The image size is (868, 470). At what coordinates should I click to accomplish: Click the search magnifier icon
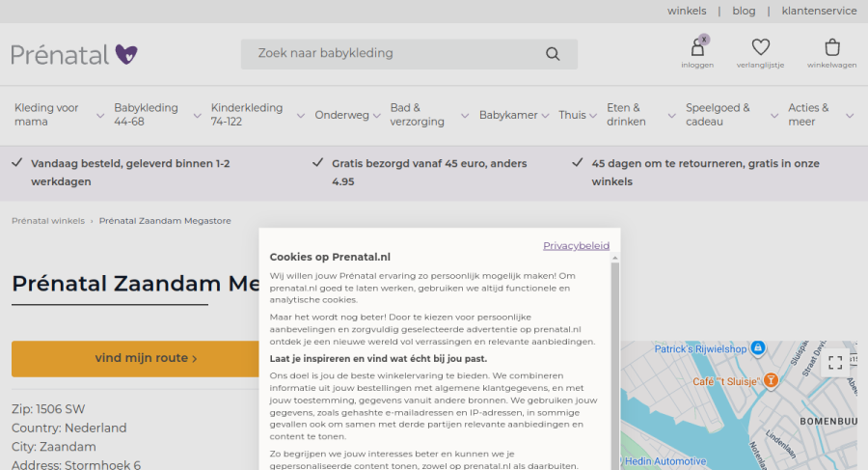(553, 54)
